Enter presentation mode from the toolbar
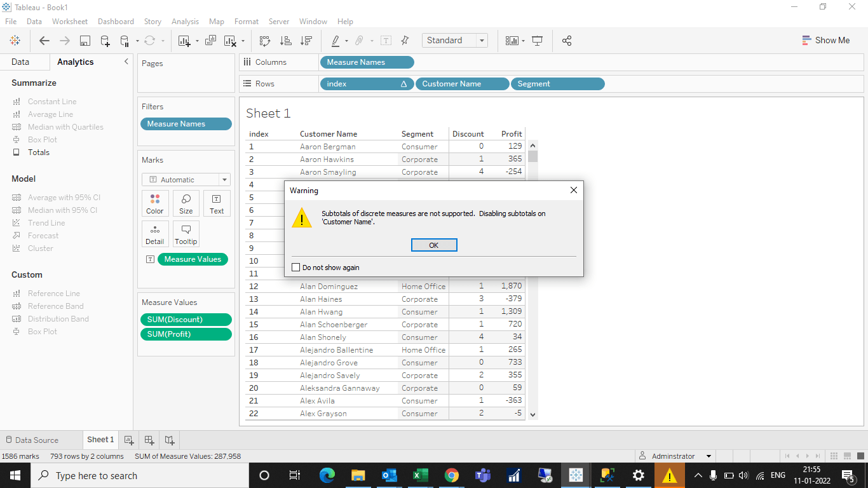This screenshot has width=868, height=488. [x=537, y=40]
